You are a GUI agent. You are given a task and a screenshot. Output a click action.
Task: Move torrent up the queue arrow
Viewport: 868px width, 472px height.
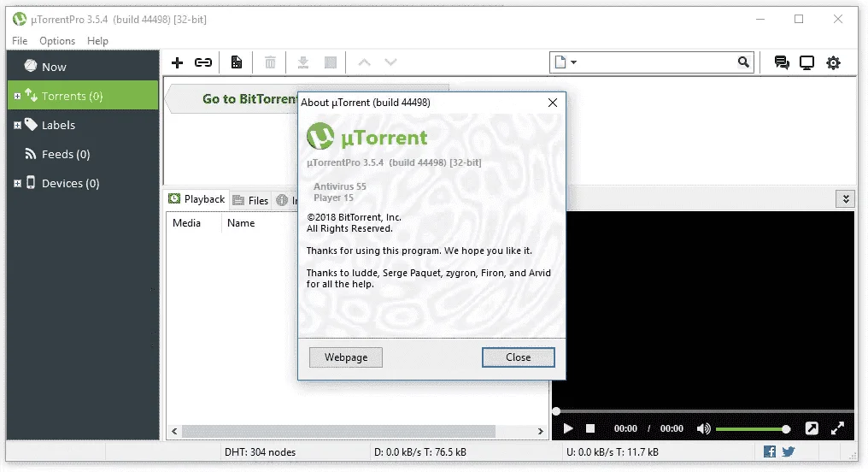pos(364,62)
